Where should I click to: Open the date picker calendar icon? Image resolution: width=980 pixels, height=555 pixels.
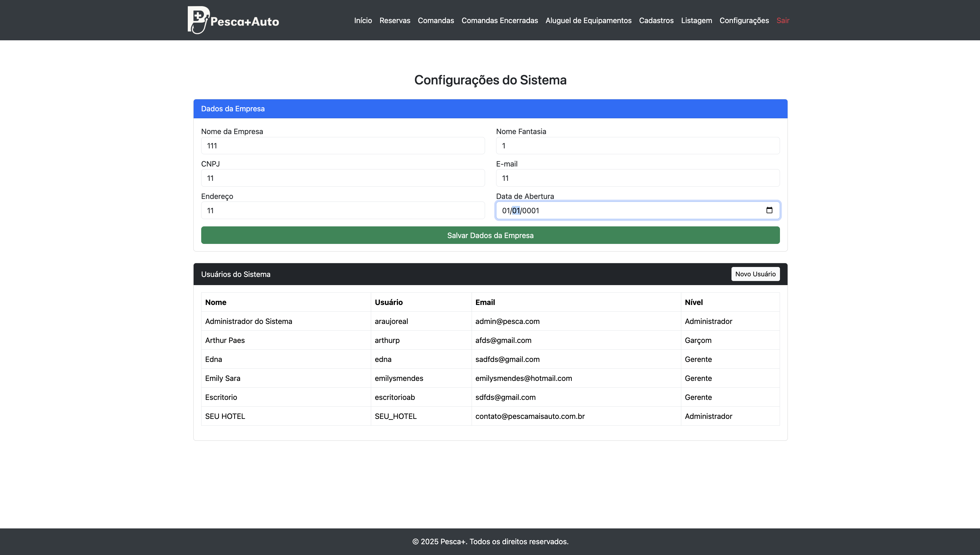[769, 210]
